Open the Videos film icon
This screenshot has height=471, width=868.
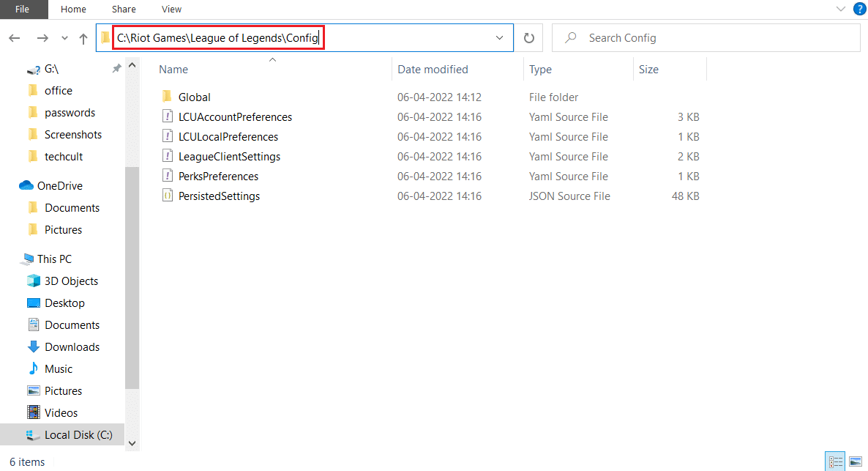[34, 412]
